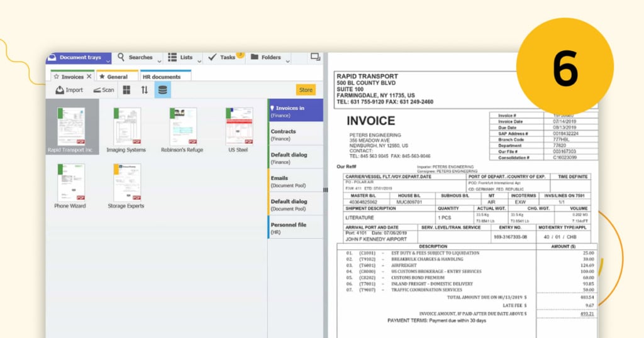Expand the Lists dropdown arrow
The width and height of the screenshot is (644, 338).
pyautogui.click(x=199, y=61)
